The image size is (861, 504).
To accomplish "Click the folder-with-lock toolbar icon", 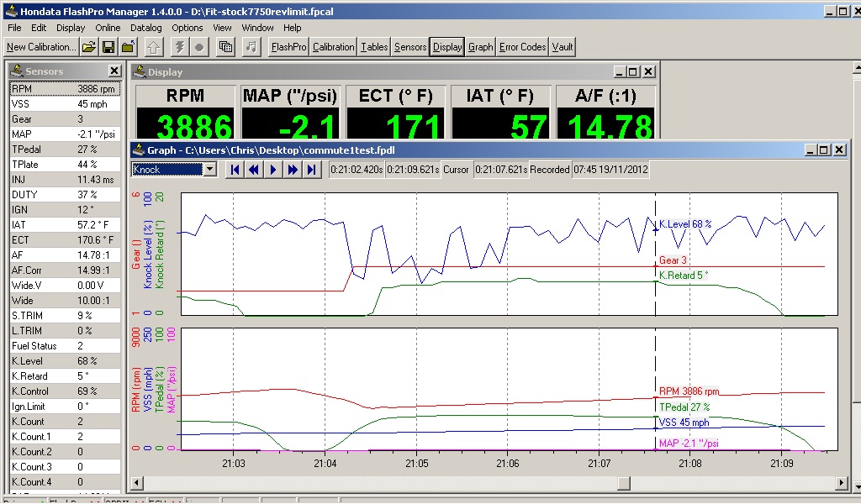I will coord(128,47).
